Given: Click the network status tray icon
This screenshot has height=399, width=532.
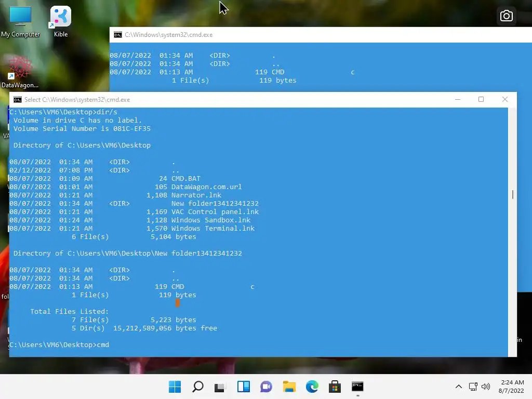Looking at the screenshot, I should tap(473, 387).
